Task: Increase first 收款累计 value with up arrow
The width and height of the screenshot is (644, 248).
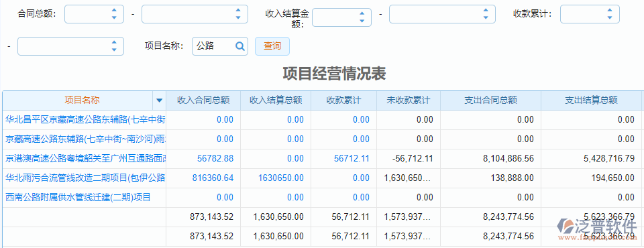Action: (610, 11)
